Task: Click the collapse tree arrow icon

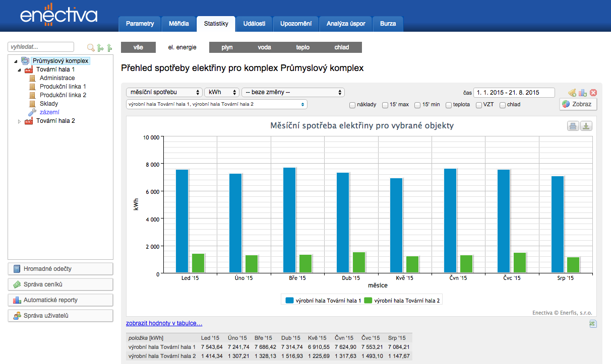Action: pos(109,48)
